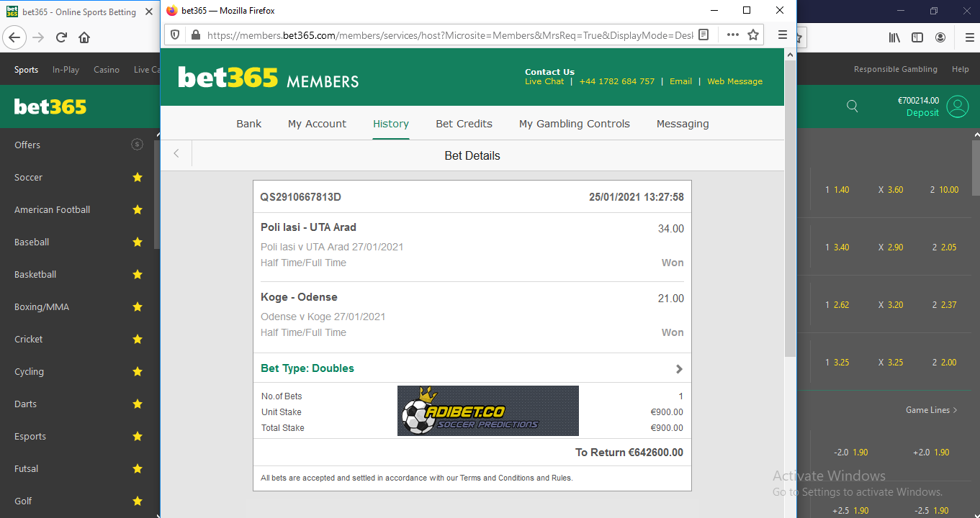980x518 pixels.
Task: Open My Gambling Controls tab
Action: (575, 124)
